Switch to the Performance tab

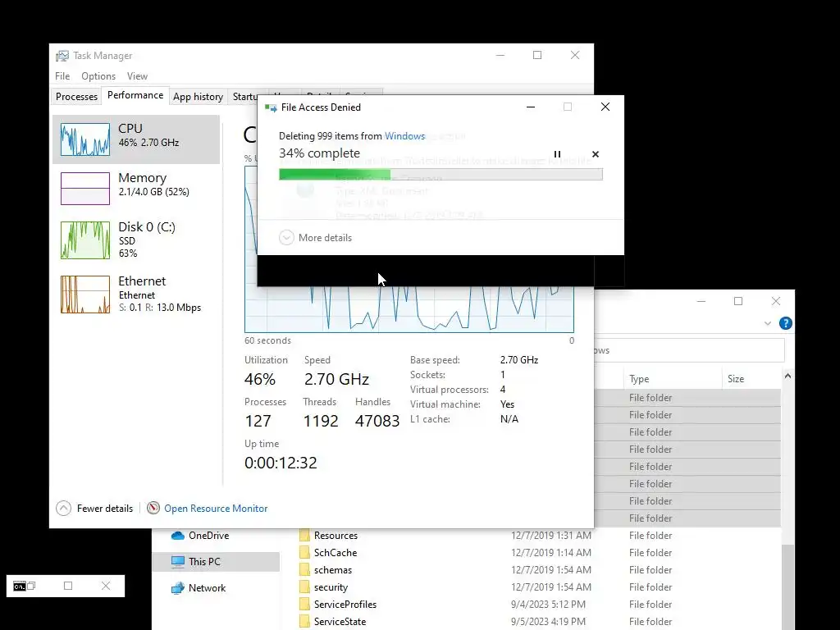135,95
